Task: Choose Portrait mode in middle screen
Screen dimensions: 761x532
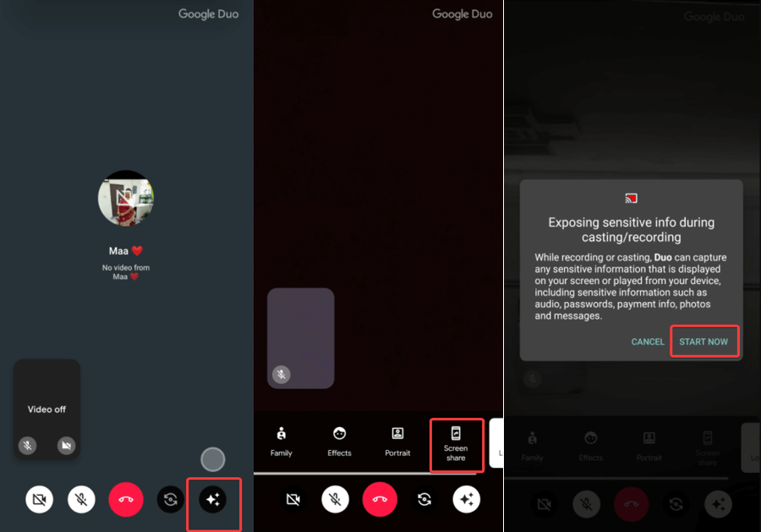Action: 397,442
